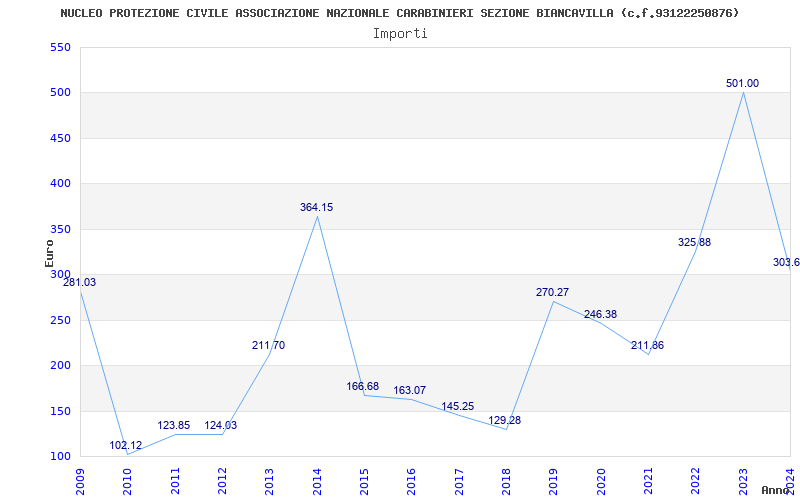
Task: Click the 300 y-axis tick label
Action: (60, 275)
